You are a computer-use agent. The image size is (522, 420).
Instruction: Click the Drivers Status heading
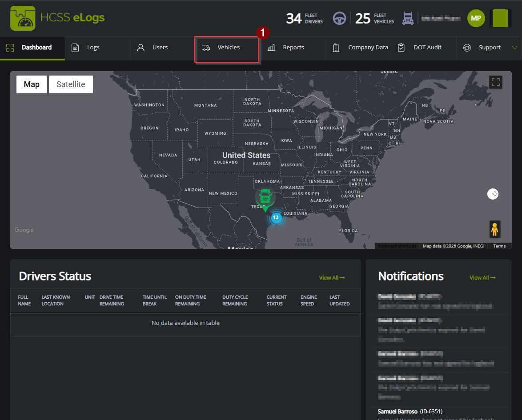pos(55,276)
